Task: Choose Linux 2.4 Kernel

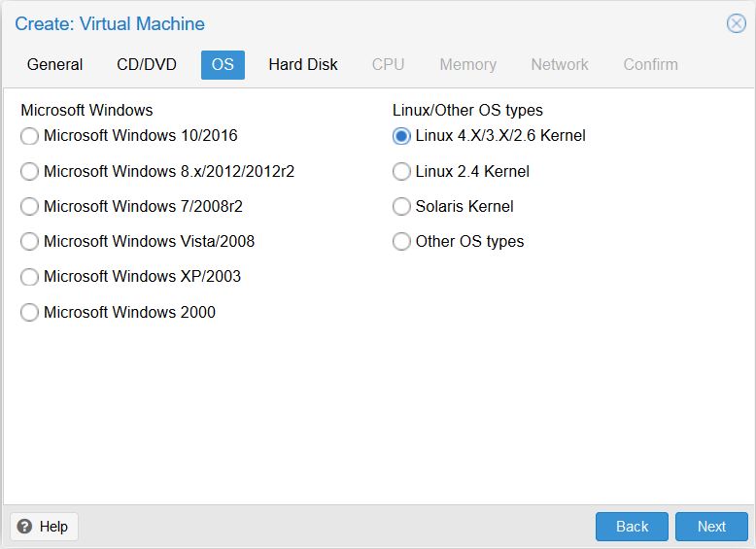Action: [401, 172]
